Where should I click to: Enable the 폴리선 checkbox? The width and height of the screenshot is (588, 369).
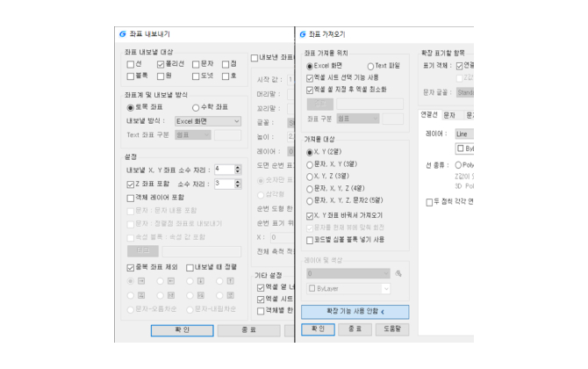[161, 64]
